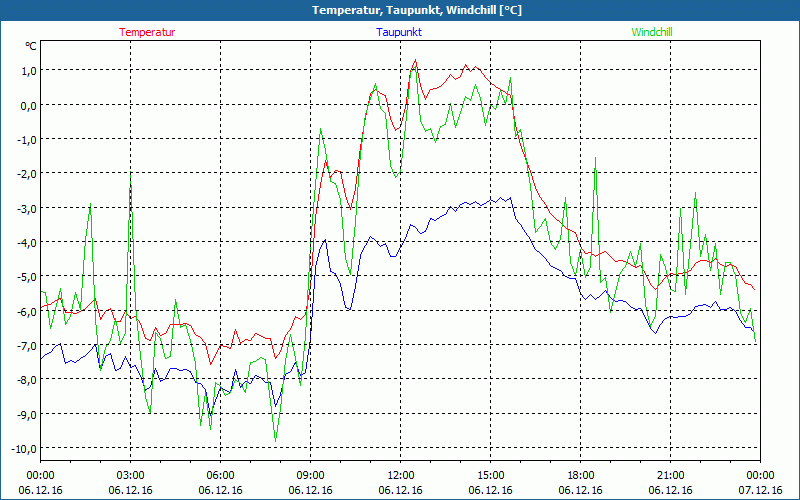
Task: Select the -9,0 y-axis value
Action: pyautogui.click(x=28, y=414)
